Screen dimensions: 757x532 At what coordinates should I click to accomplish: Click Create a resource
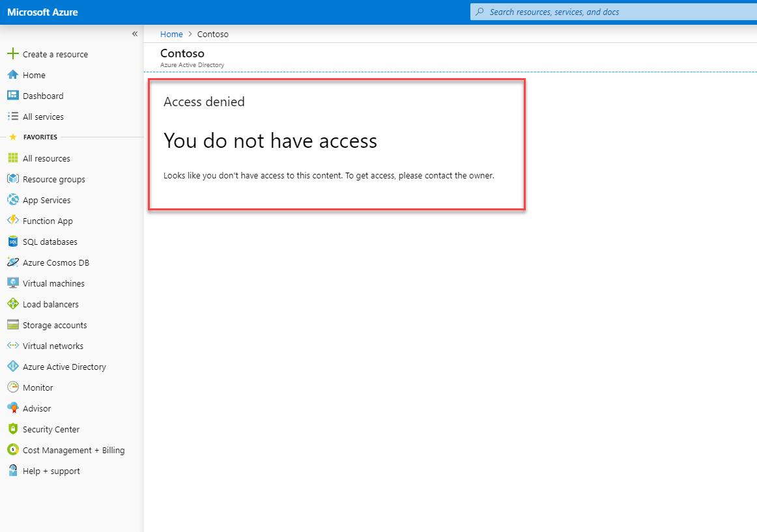click(x=55, y=54)
